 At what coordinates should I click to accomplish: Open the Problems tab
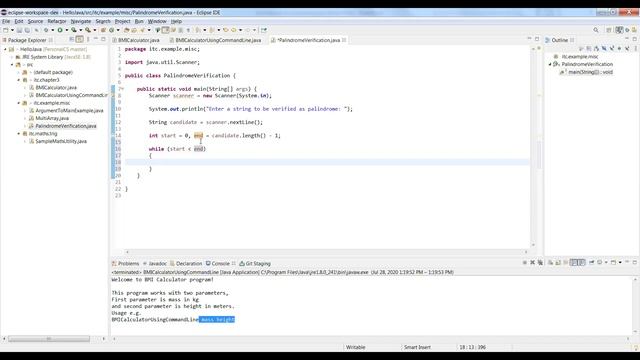tap(126, 263)
